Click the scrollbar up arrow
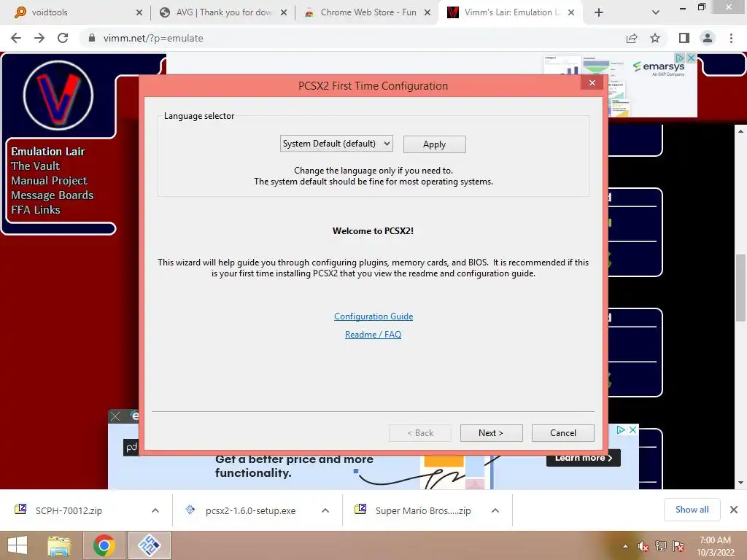This screenshot has width=747, height=560. pyautogui.click(x=740, y=131)
